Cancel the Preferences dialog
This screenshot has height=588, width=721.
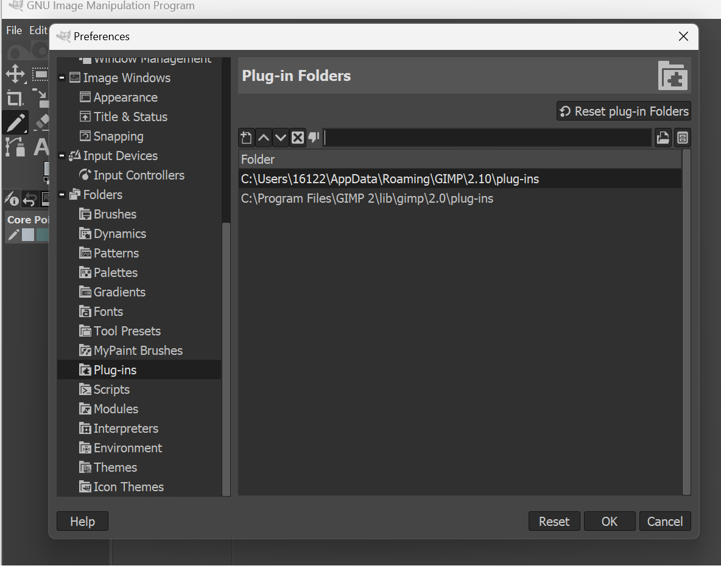[665, 521]
